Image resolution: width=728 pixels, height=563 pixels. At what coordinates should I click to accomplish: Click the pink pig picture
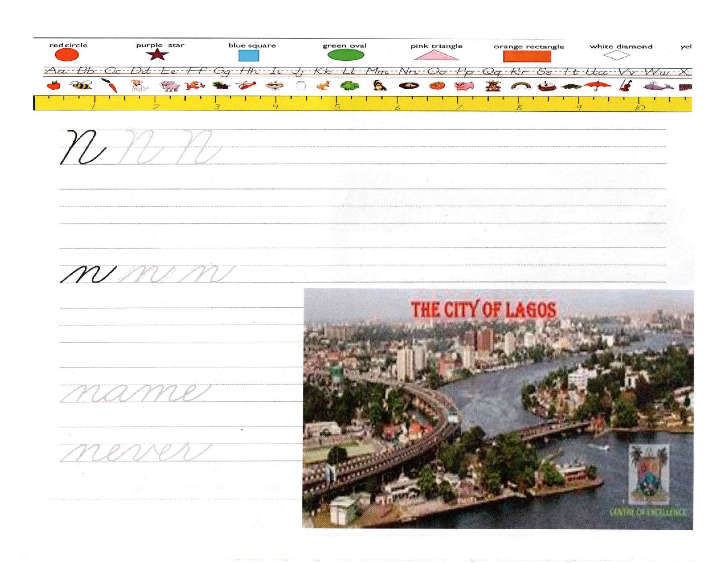(x=463, y=86)
